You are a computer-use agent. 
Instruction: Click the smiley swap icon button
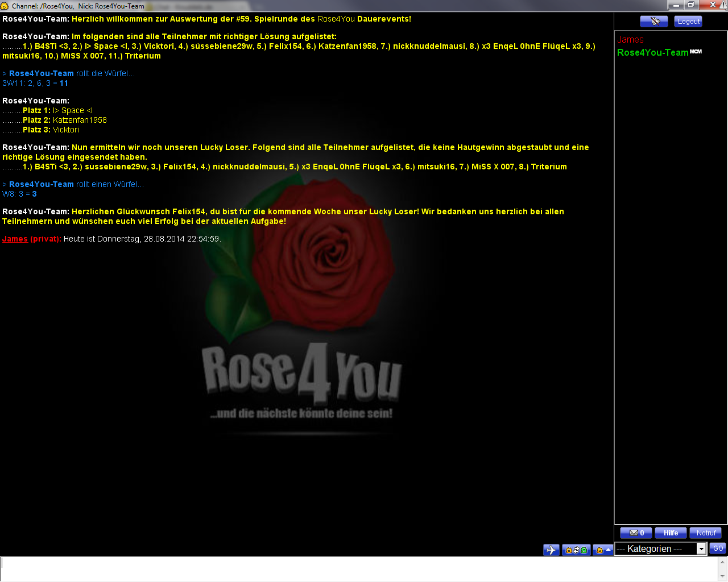pos(576,550)
